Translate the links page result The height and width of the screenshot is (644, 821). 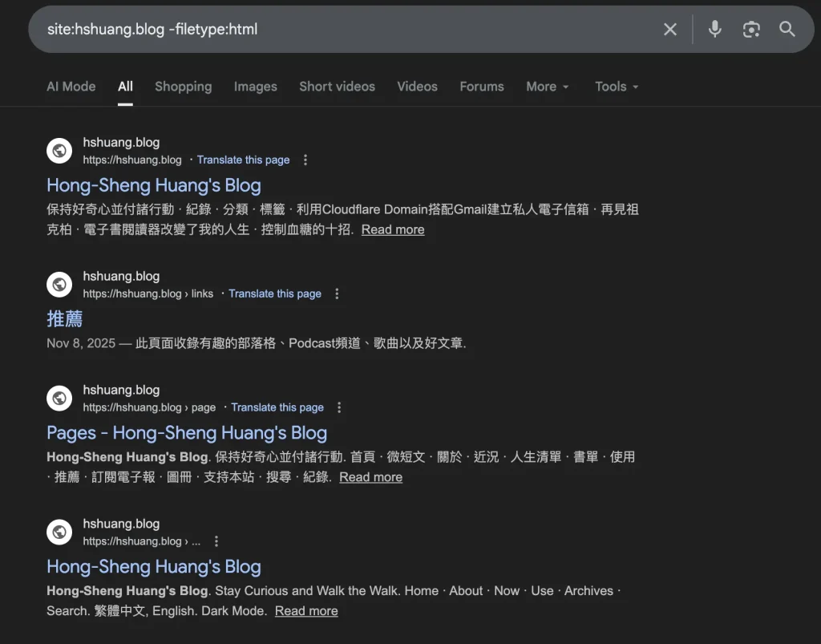point(275,294)
